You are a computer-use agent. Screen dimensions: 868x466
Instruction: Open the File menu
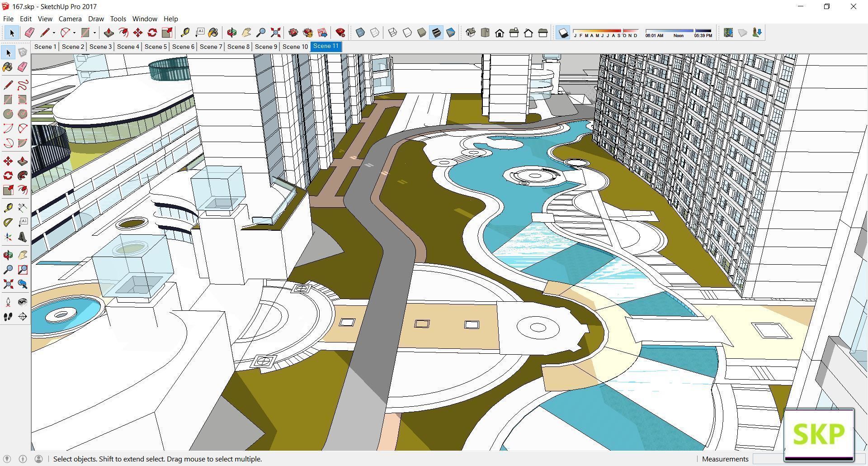pyautogui.click(x=8, y=19)
